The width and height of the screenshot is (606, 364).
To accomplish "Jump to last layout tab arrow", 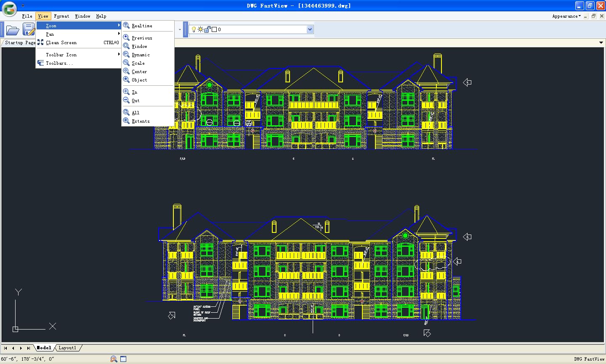I will (x=28, y=348).
